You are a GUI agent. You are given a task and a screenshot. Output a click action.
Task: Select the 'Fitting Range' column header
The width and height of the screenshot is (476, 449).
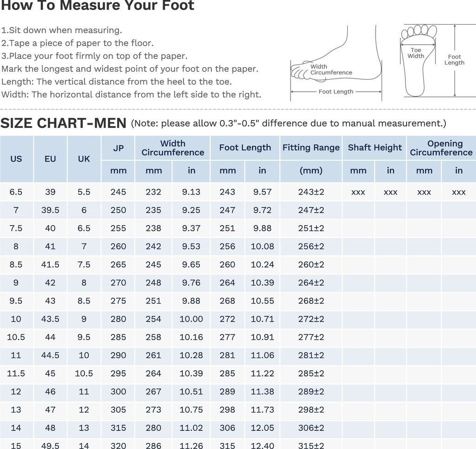[x=311, y=148]
